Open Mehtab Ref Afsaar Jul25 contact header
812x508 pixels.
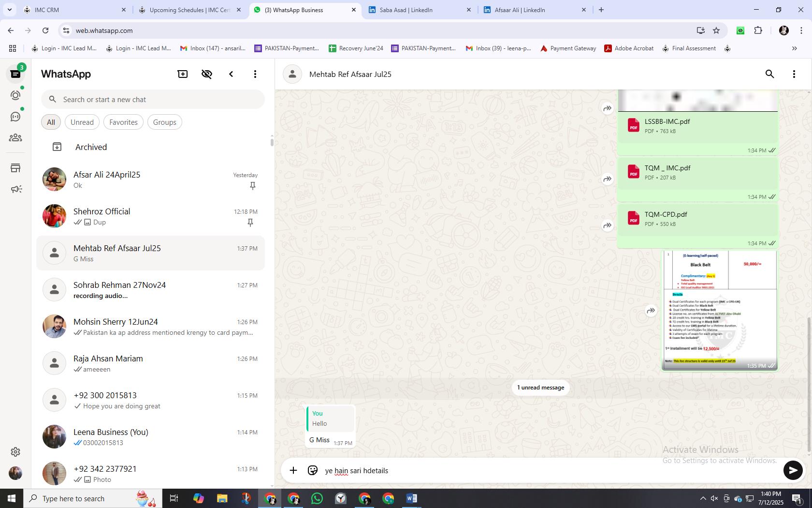pyautogui.click(x=350, y=74)
